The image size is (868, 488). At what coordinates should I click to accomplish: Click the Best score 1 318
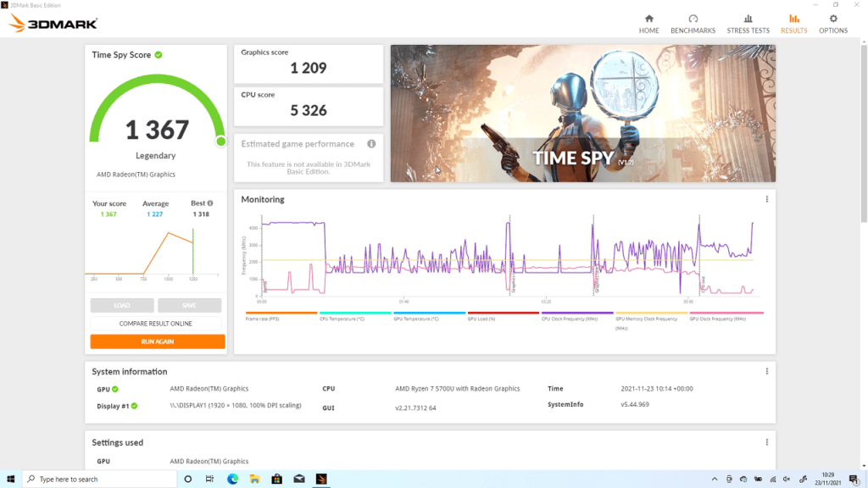pos(201,214)
